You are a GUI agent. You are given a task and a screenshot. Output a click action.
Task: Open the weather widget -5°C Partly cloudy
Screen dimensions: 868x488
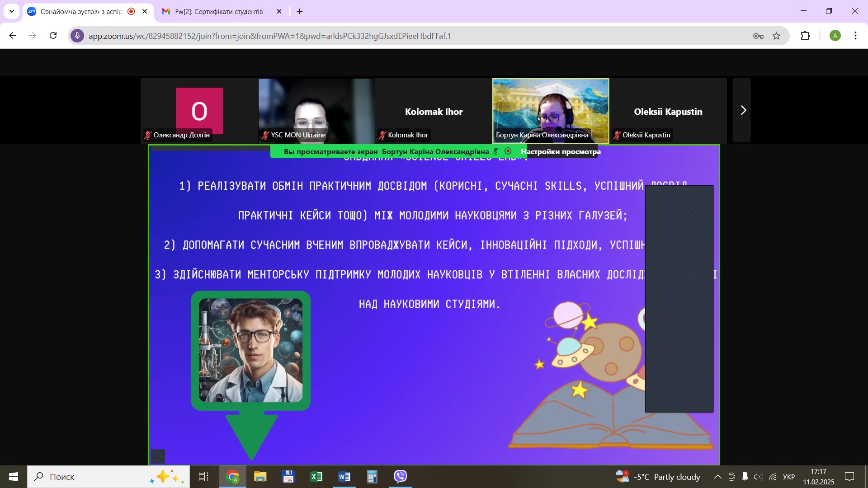658,477
